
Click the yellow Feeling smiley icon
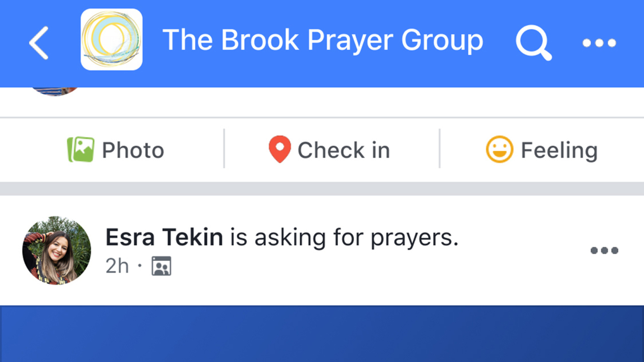point(499,150)
